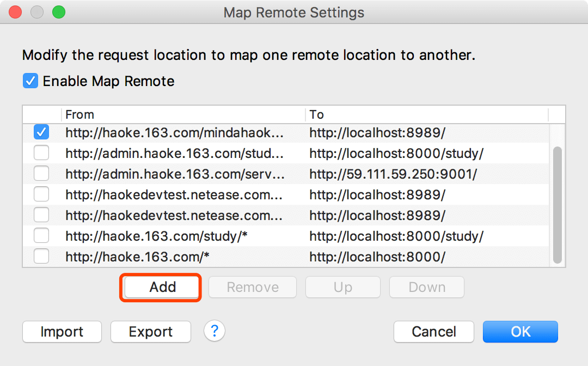Tick the haoke.163.com/* mapping checkbox
588x366 pixels.
tap(41, 256)
